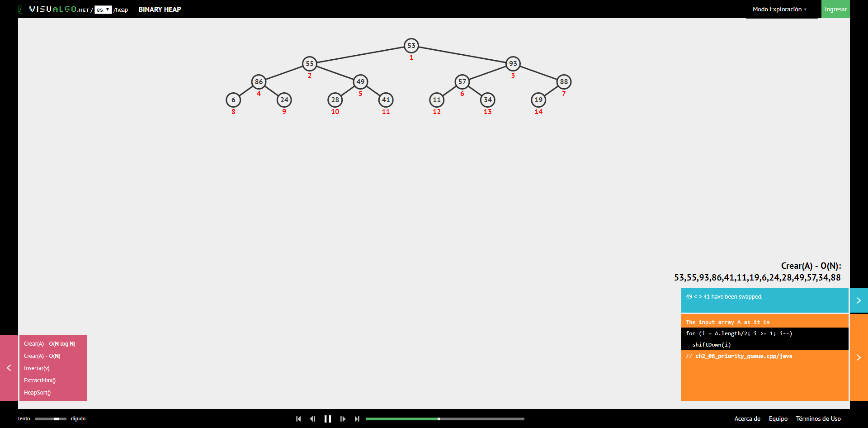868x428 pixels.
Task: Step forward one animation frame
Action: coord(343,419)
